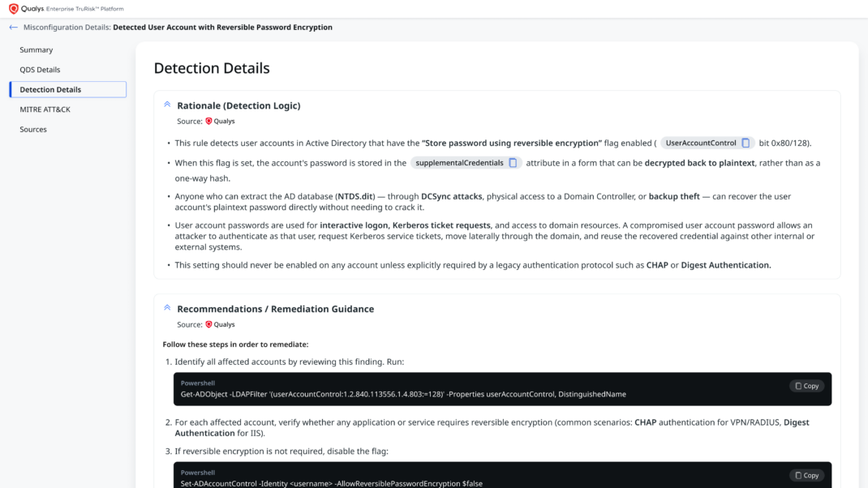Click the 'DCSync attacks' bold text
Viewport: 868px width, 488px height.
(452, 196)
